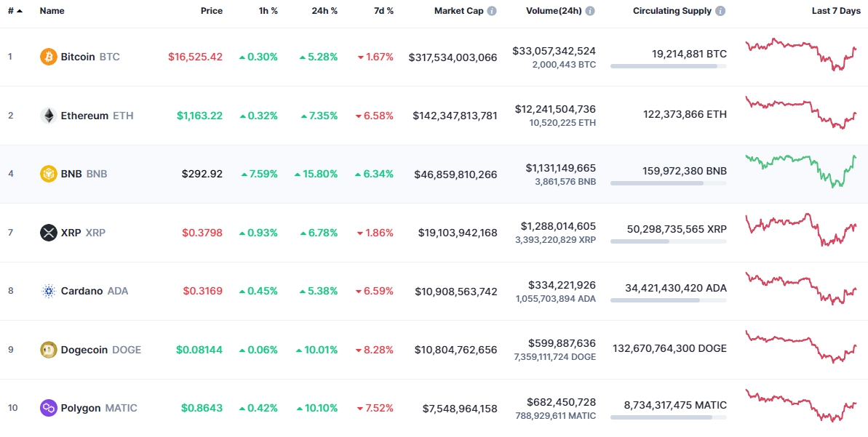868x437 pixels.
Task: Open Cardano 7-day sparkline chart
Action: point(801,288)
